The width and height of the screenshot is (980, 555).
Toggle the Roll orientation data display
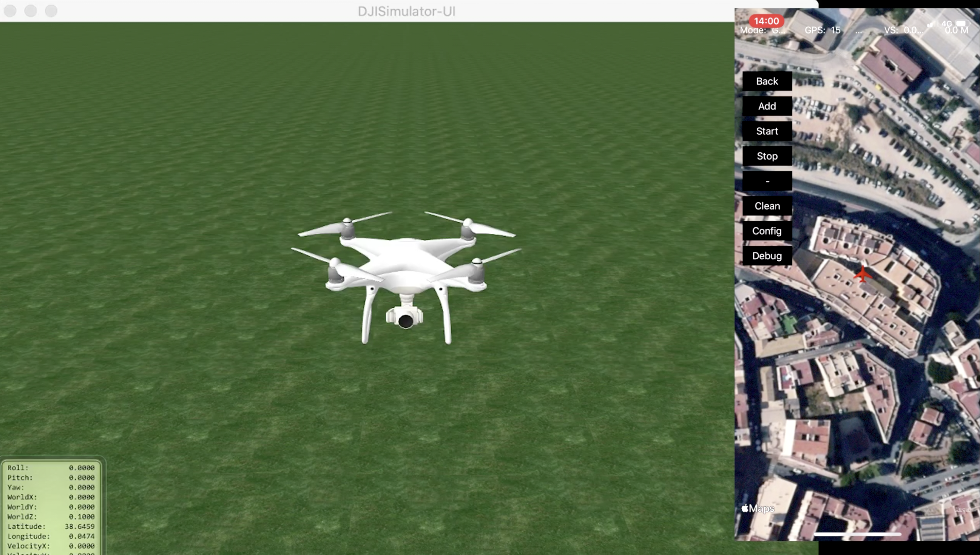[x=50, y=467]
